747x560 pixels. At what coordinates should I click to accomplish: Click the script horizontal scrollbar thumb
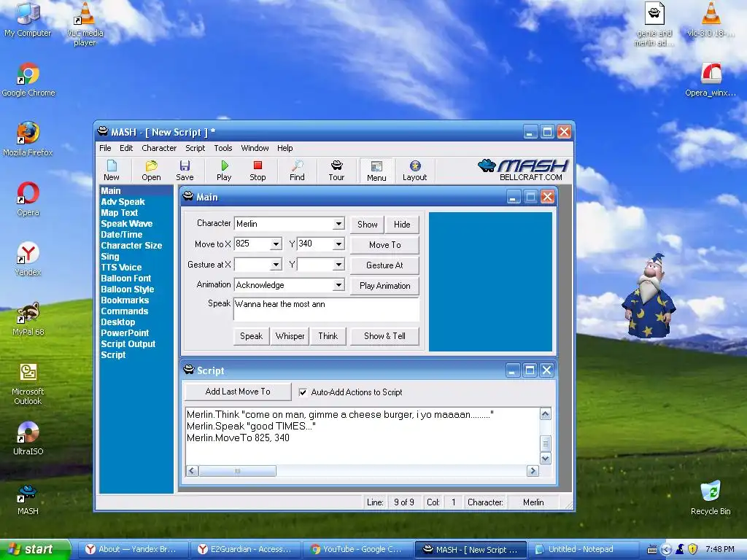[x=237, y=471]
